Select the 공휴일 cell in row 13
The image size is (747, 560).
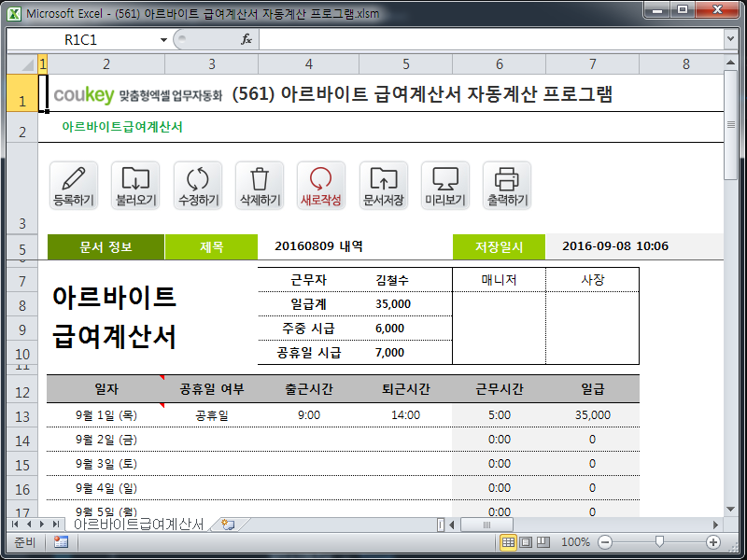212,415
